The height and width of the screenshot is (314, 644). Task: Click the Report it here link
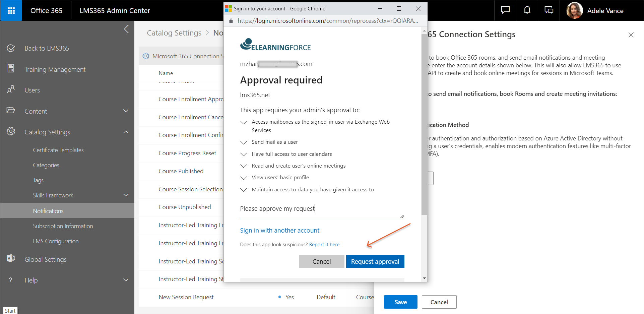pos(324,245)
